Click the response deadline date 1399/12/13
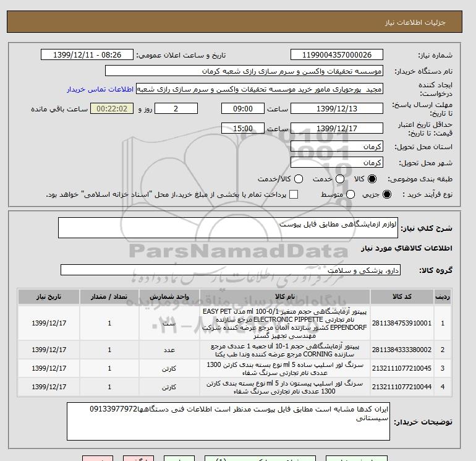Screen dimensions: 476x461 (337, 108)
